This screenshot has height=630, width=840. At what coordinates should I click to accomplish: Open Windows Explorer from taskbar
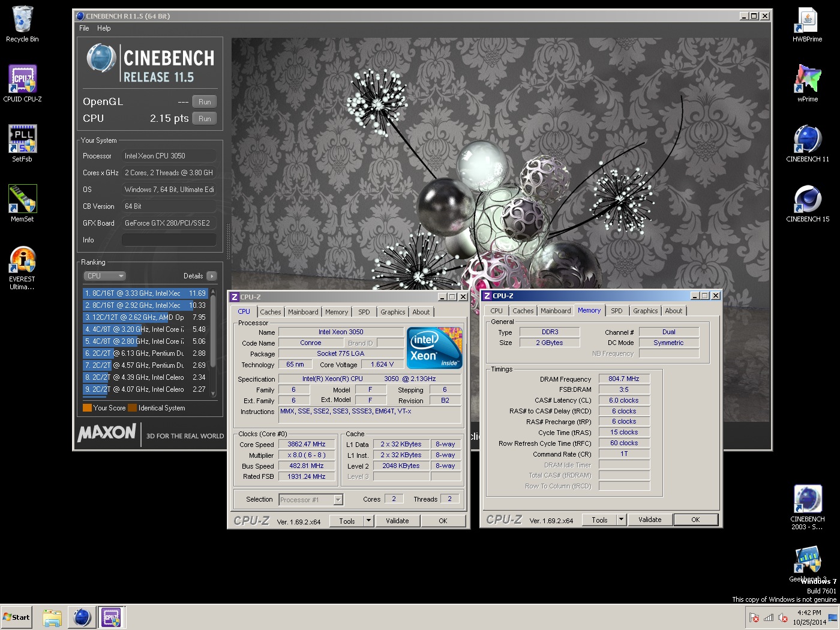(52, 617)
